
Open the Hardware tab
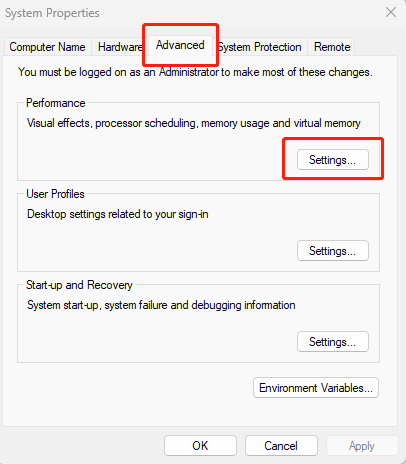tap(119, 47)
